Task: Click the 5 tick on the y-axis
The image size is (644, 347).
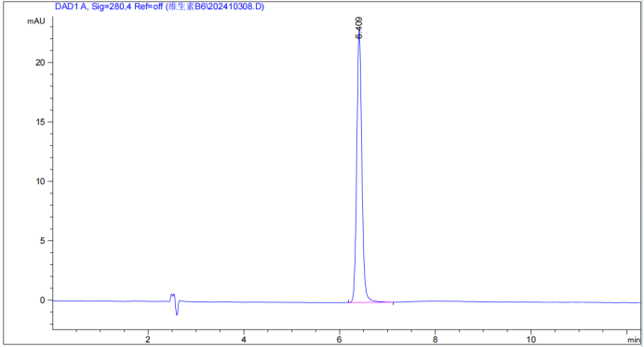Action: pos(42,241)
